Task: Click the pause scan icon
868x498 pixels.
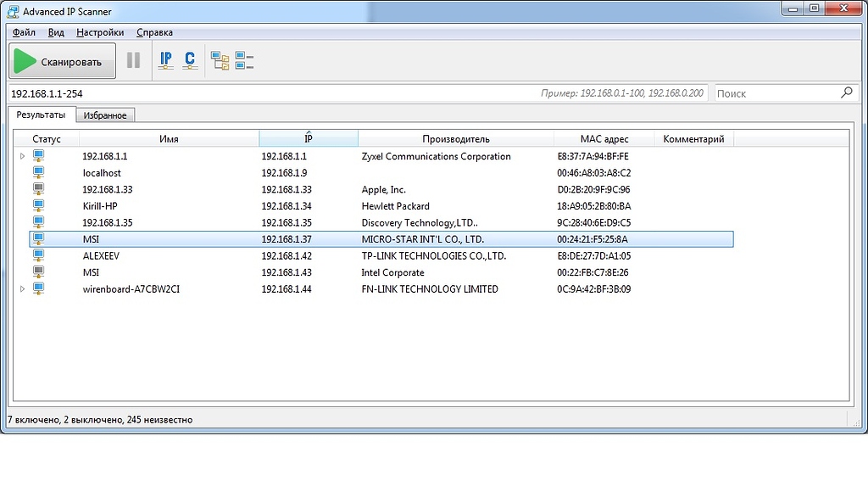Action: pos(133,61)
